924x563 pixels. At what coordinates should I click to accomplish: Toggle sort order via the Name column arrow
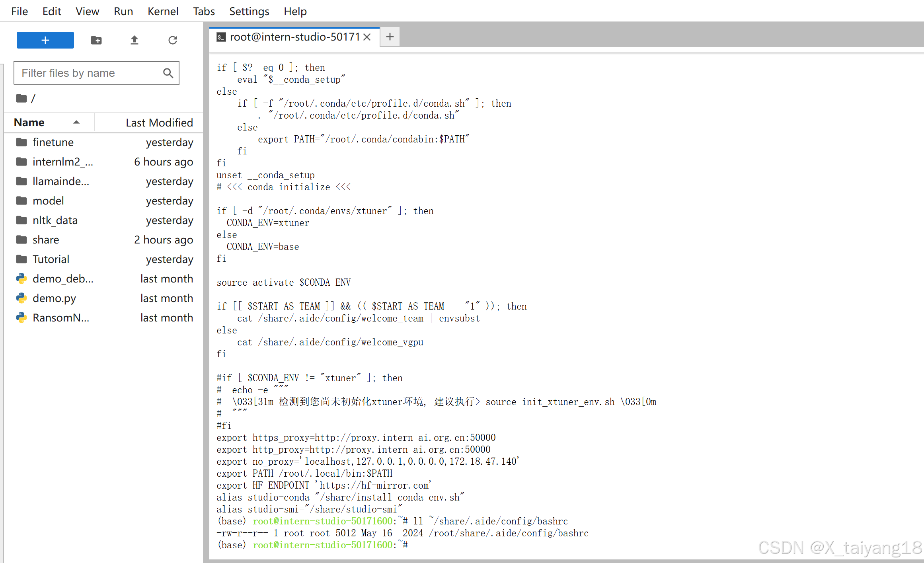click(x=76, y=122)
